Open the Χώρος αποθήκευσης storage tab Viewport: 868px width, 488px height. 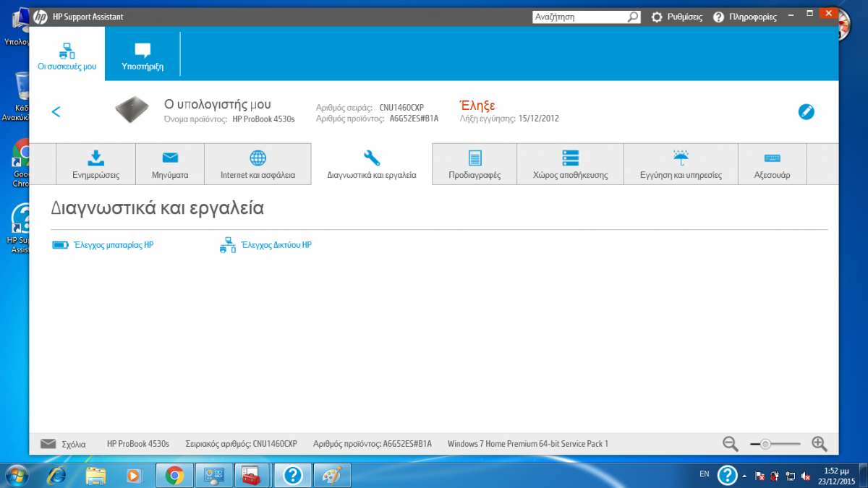tap(570, 164)
